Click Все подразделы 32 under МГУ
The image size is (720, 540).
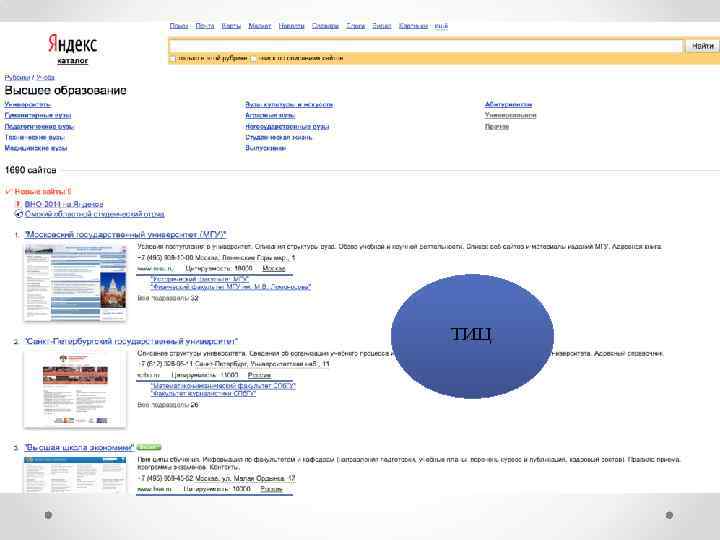168,298
